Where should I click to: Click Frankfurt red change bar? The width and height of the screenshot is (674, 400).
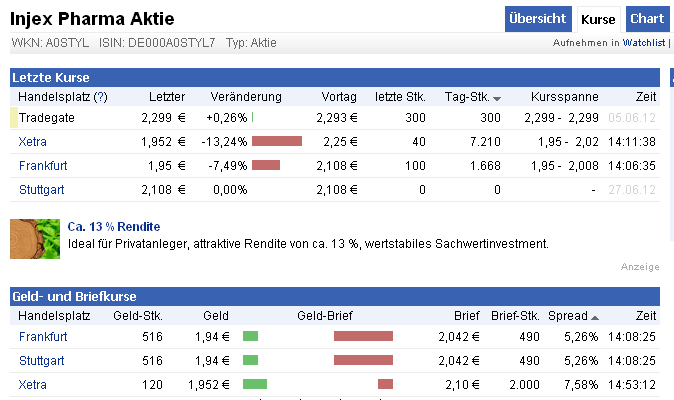(x=266, y=166)
